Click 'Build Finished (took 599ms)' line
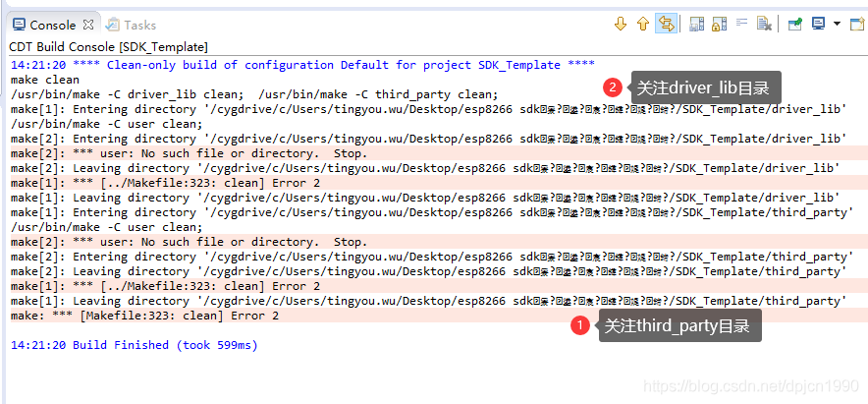 (x=135, y=345)
